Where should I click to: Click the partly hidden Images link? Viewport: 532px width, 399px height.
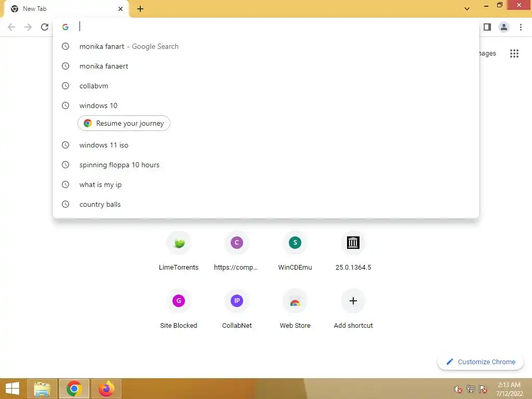[x=487, y=54]
